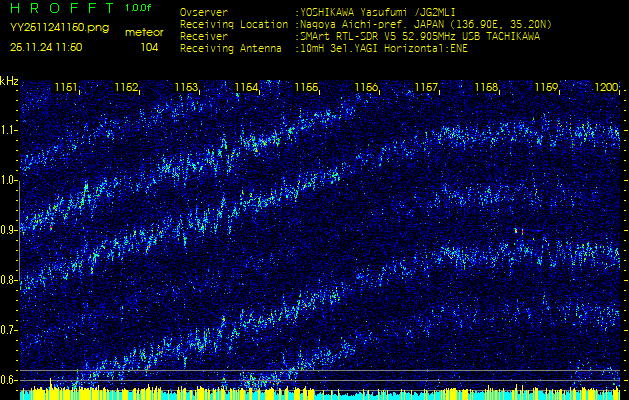Click the 1.1 frequency axis label
This screenshot has height=400, width=629.
[x=9, y=130]
